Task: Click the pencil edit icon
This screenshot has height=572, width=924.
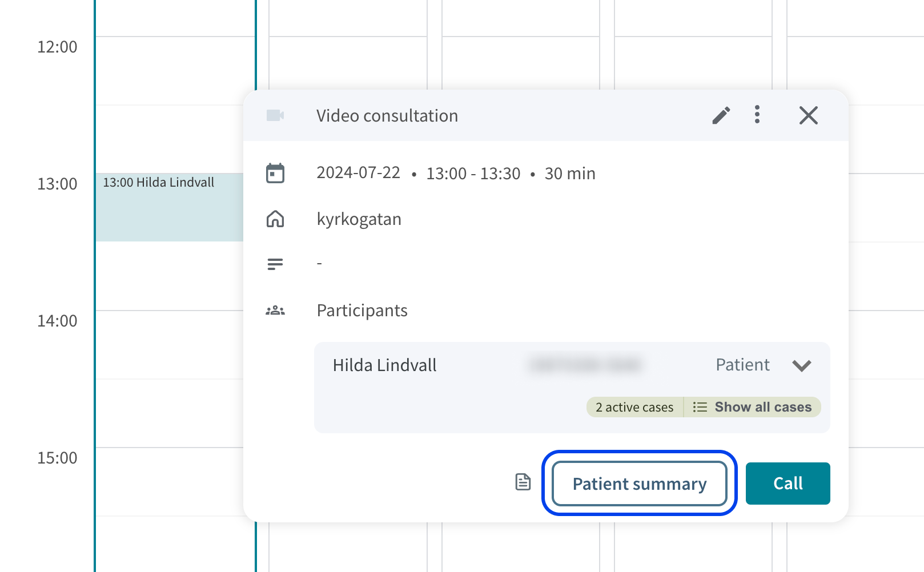Action: (721, 115)
